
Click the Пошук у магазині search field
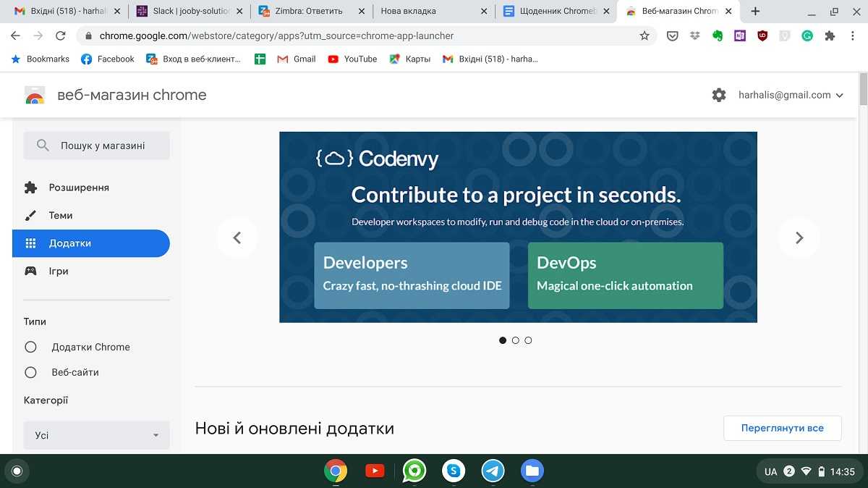[102, 146]
